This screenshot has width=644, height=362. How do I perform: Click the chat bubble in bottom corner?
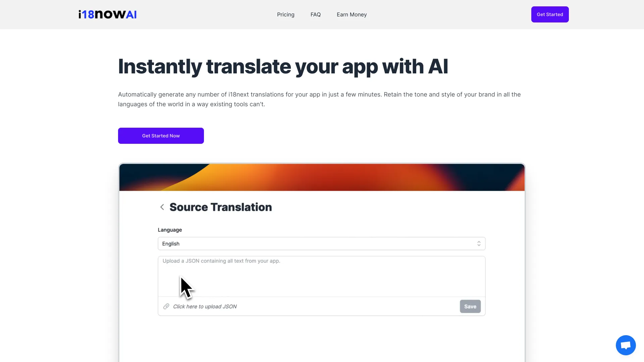pos(626,345)
